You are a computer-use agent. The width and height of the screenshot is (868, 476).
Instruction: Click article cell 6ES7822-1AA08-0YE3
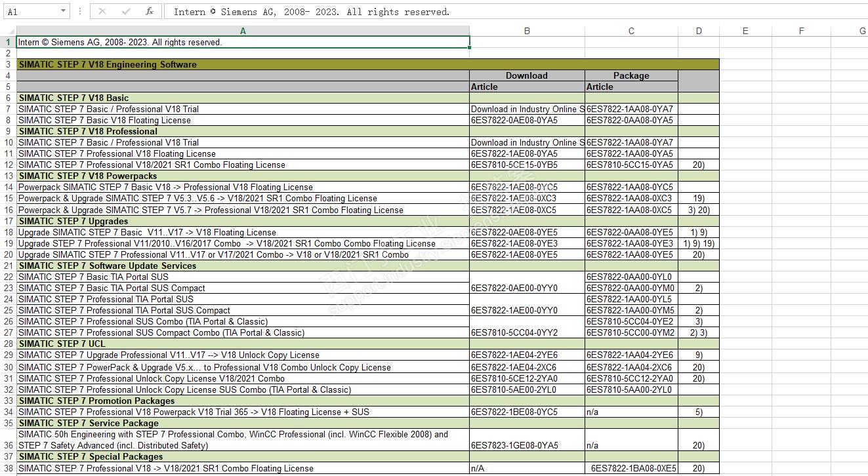click(x=631, y=243)
